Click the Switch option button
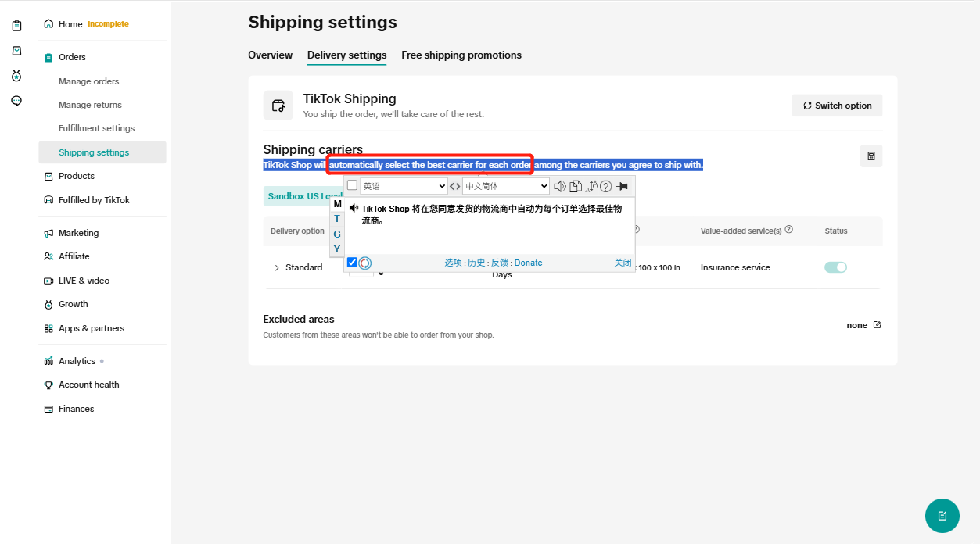This screenshot has width=980, height=544. click(837, 106)
